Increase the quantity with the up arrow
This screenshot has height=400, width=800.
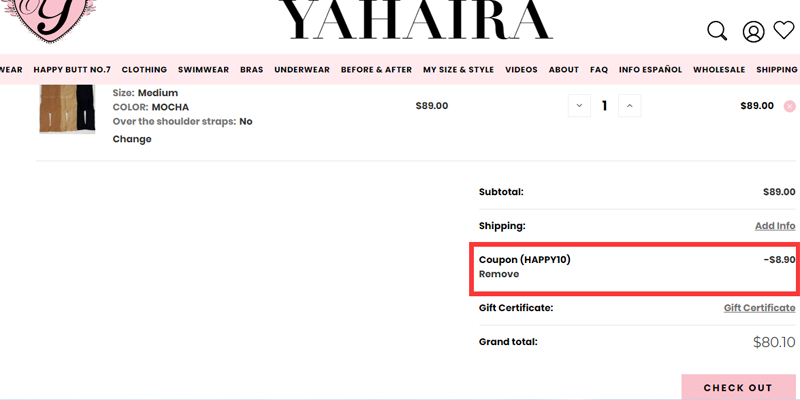click(630, 106)
